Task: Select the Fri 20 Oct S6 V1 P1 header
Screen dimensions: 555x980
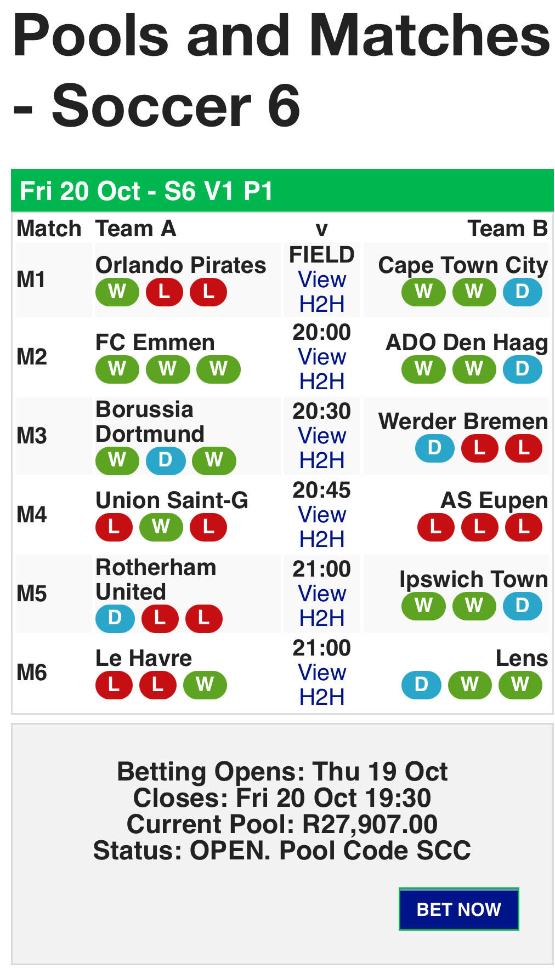Action: (146, 191)
